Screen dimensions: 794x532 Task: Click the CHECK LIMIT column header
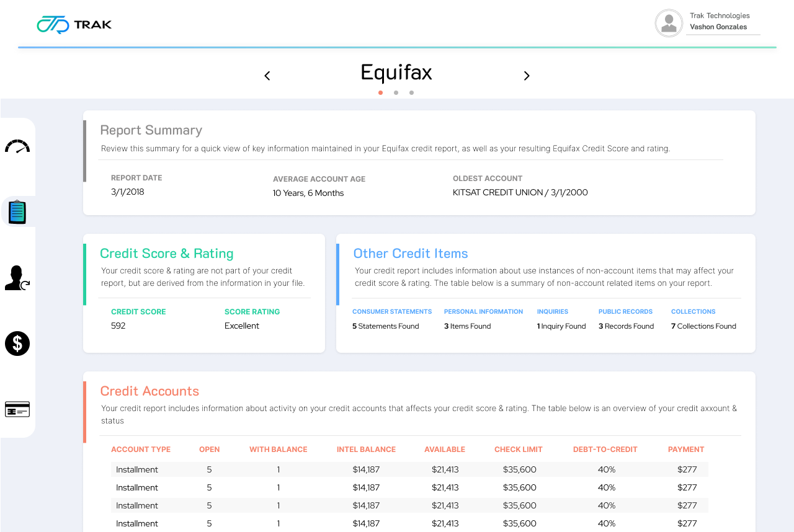coord(519,450)
